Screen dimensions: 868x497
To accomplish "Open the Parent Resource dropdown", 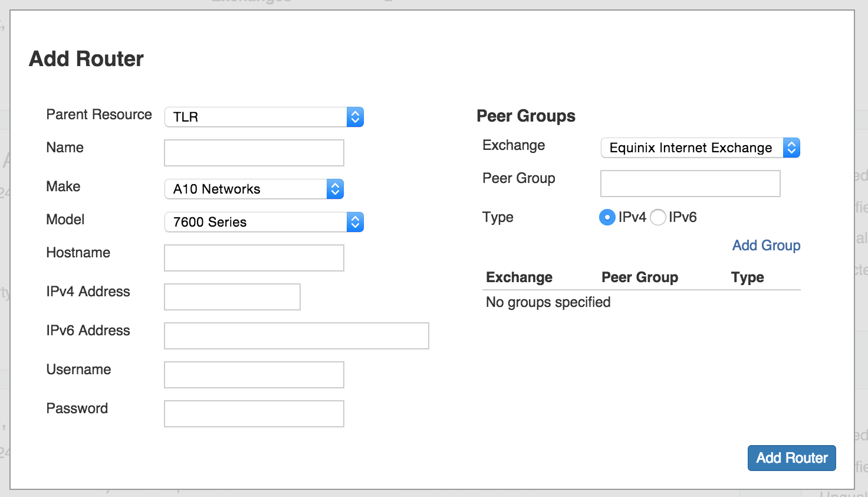I will [x=264, y=117].
